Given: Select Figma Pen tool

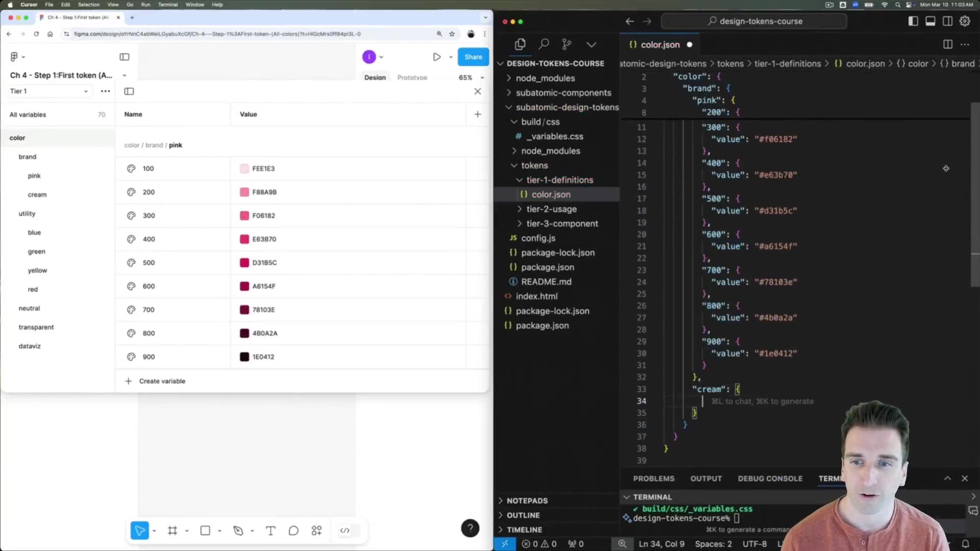Looking at the screenshot, I should click(238, 531).
